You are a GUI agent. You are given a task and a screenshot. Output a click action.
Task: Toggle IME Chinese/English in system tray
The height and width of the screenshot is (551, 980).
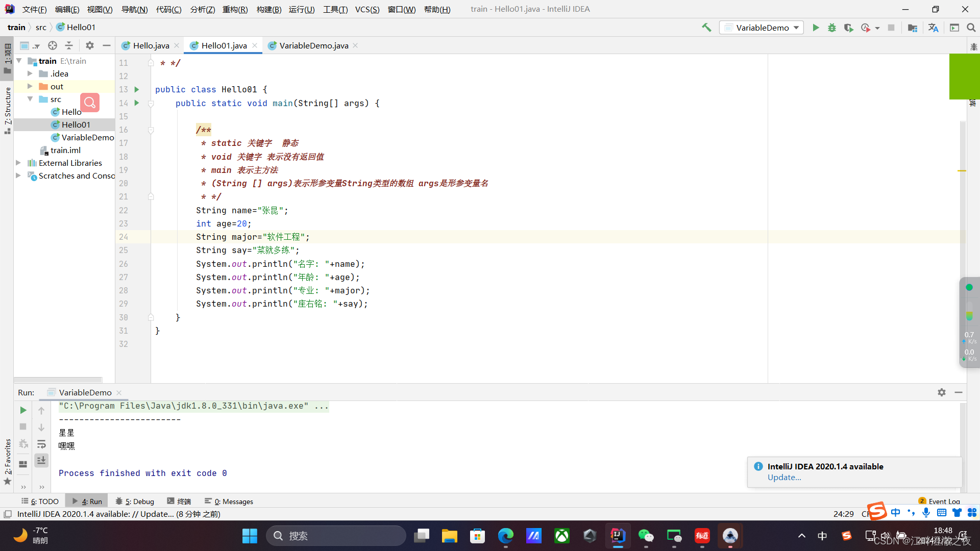pyautogui.click(x=822, y=536)
